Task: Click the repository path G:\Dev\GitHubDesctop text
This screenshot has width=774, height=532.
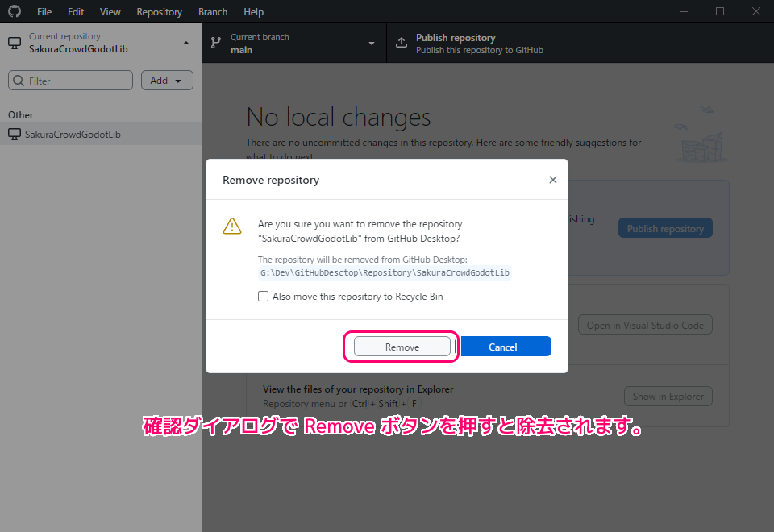Action: (x=385, y=272)
